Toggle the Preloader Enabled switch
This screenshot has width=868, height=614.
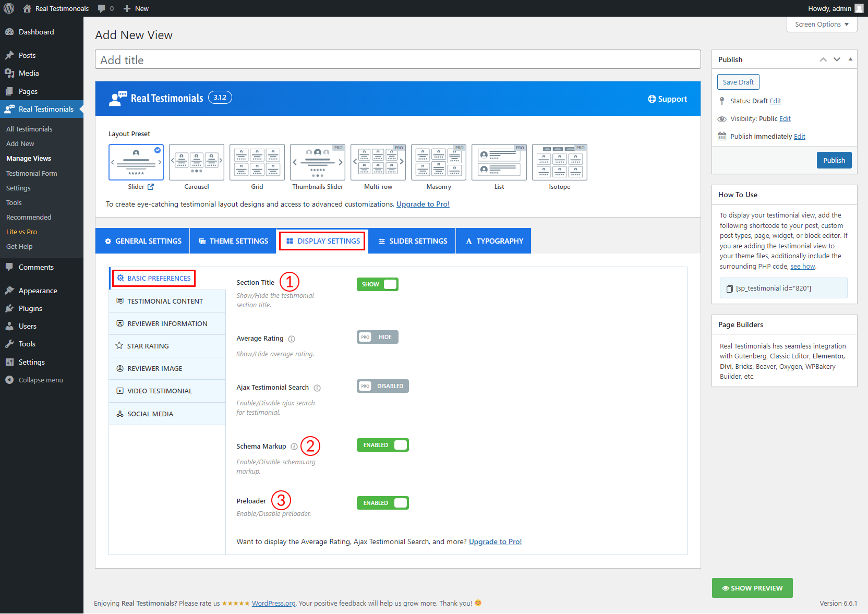[x=383, y=503]
